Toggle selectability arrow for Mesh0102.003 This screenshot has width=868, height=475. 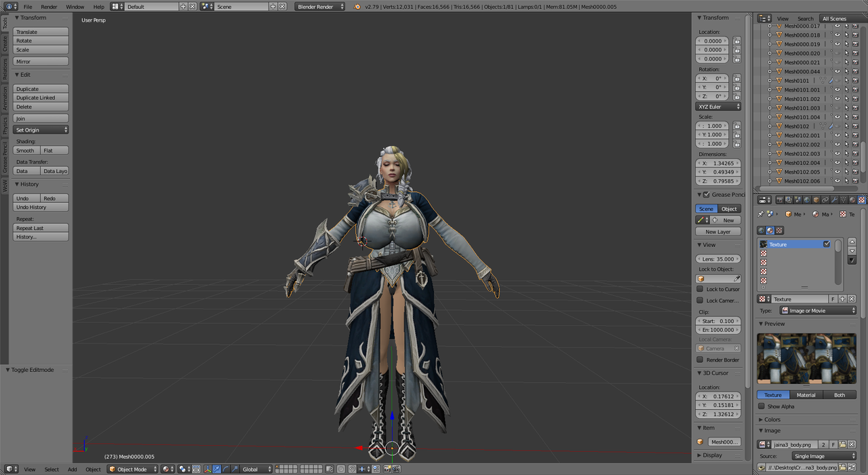[847, 153]
